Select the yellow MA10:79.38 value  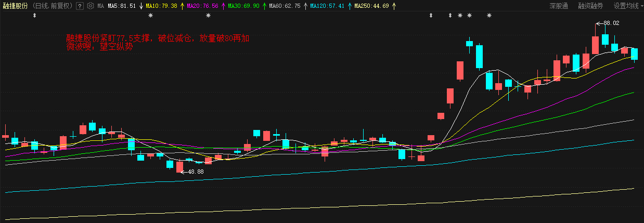[x=161, y=6]
